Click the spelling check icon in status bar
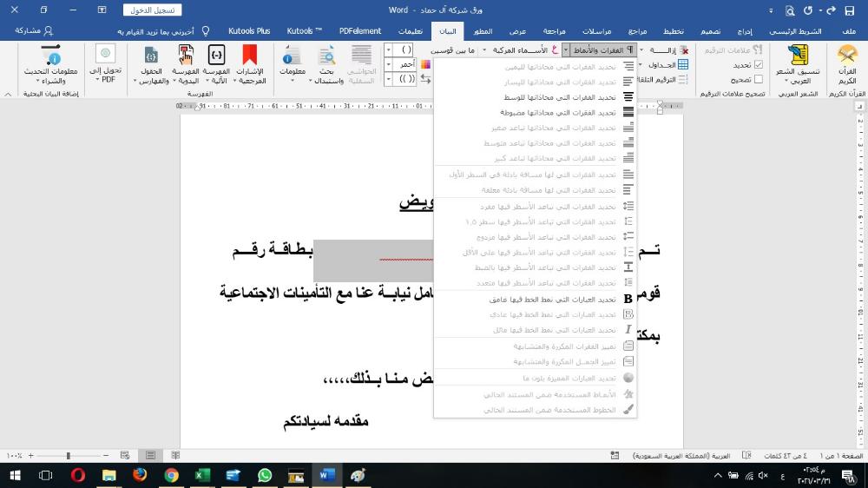 [746, 455]
